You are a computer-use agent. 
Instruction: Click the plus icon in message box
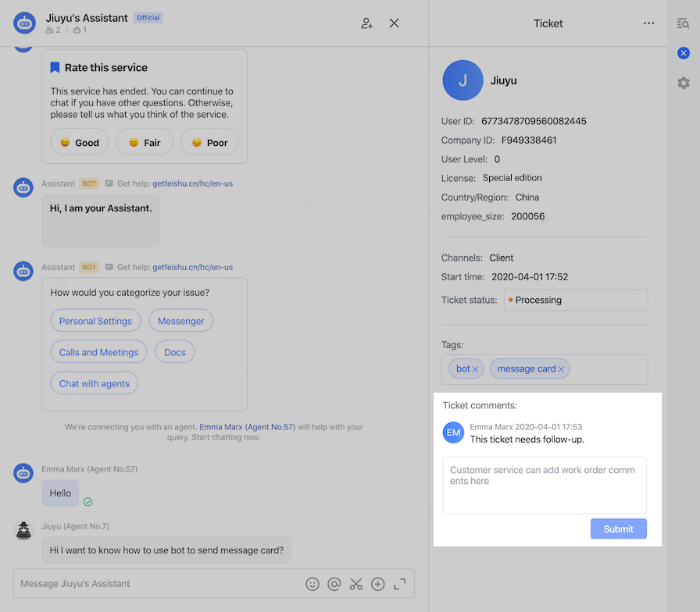pos(378,584)
